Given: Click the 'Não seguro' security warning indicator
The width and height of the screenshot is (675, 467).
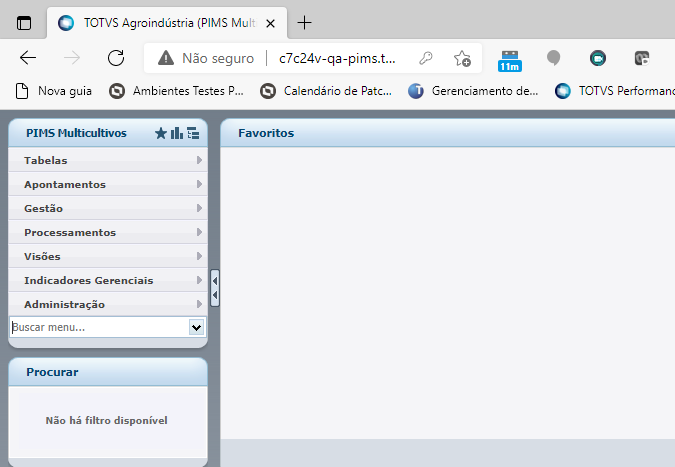Looking at the screenshot, I should pyautogui.click(x=206, y=58).
